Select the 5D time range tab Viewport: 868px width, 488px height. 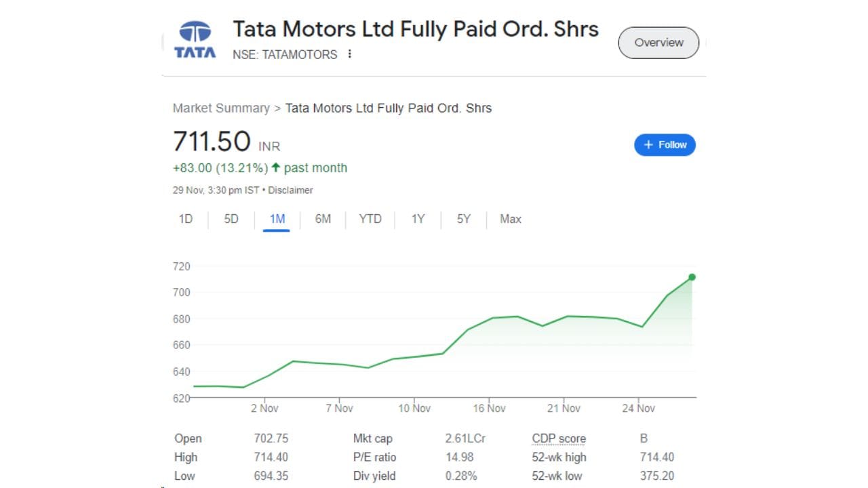point(231,219)
